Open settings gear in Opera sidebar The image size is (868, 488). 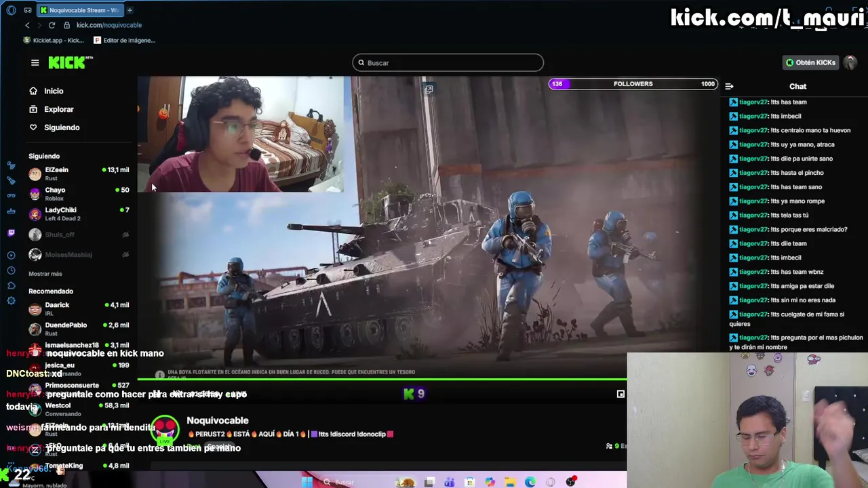tap(11, 301)
